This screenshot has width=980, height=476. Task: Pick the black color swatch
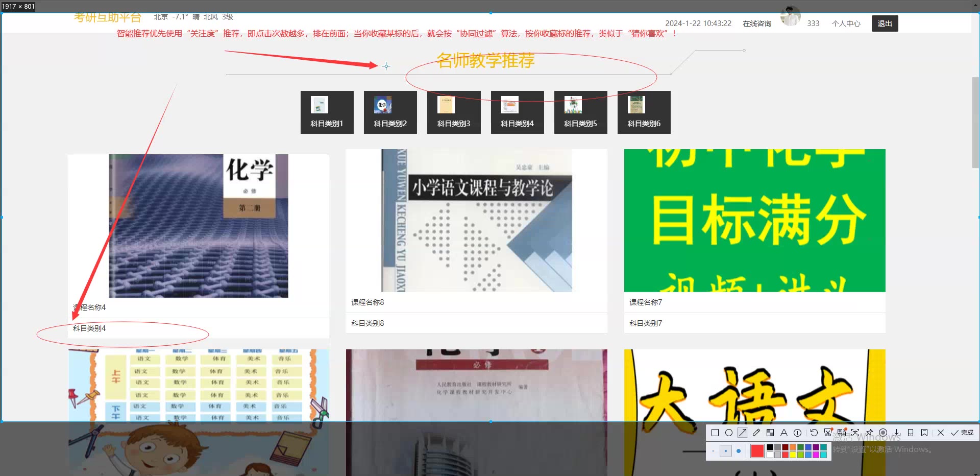(770, 447)
